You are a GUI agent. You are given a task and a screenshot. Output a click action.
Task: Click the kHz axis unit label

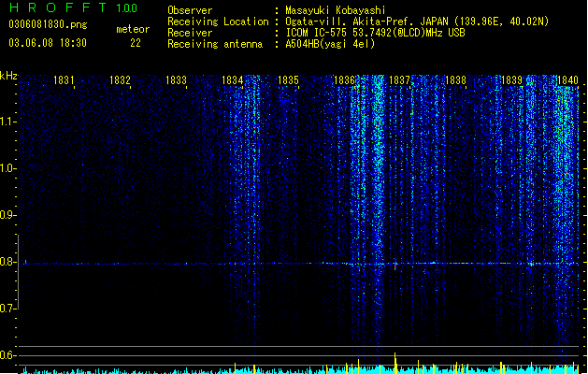[8, 76]
